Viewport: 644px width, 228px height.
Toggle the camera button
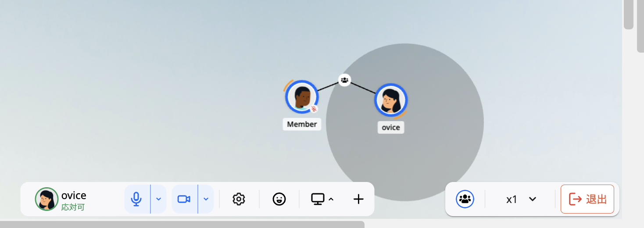(x=184, y=199)
